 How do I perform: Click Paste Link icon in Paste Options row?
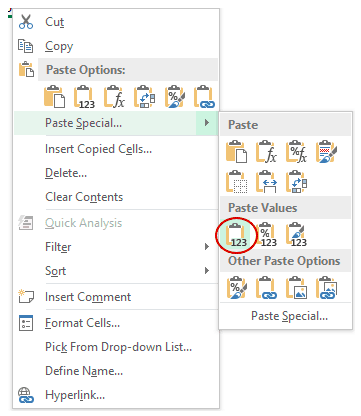pyautogui.click(x=204, y=97)
